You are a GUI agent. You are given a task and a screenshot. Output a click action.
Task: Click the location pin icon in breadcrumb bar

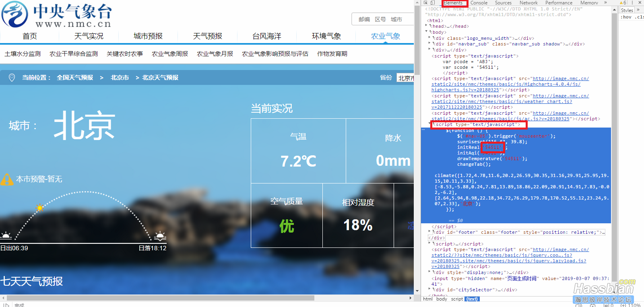point(12,78)
